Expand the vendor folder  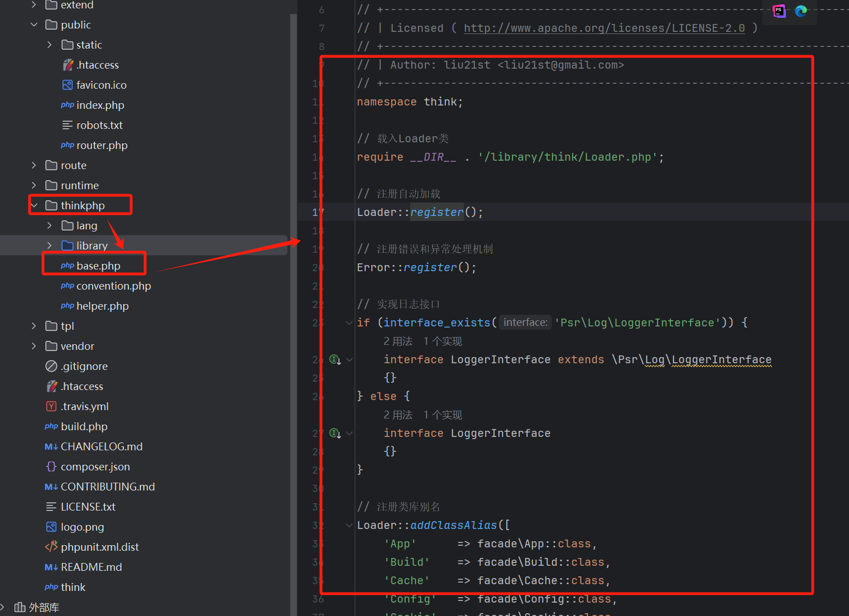34,346
